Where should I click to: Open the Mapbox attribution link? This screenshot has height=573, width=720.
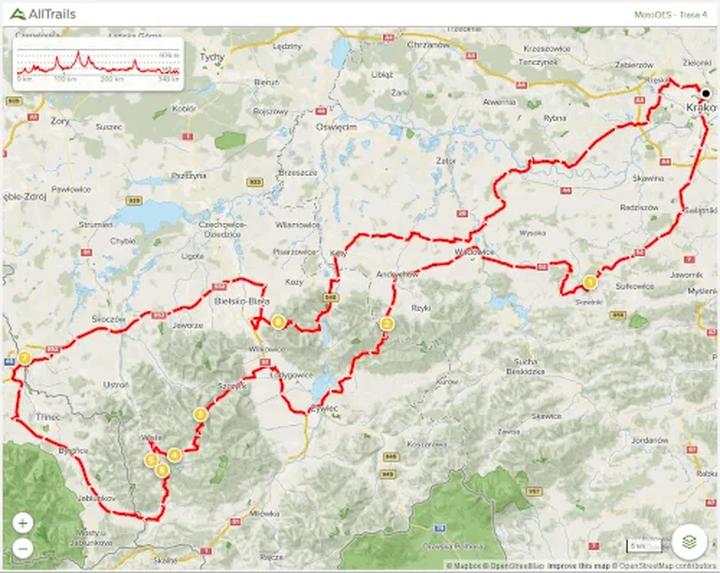[x=466, y=566]
